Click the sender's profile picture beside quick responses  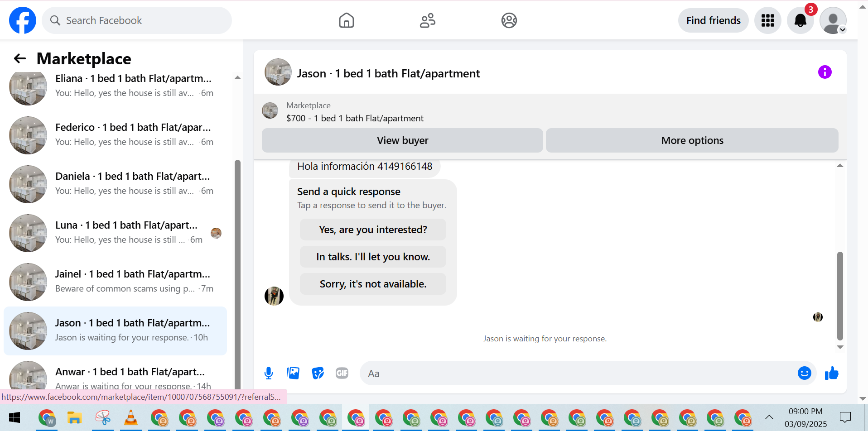click(274, 296)
